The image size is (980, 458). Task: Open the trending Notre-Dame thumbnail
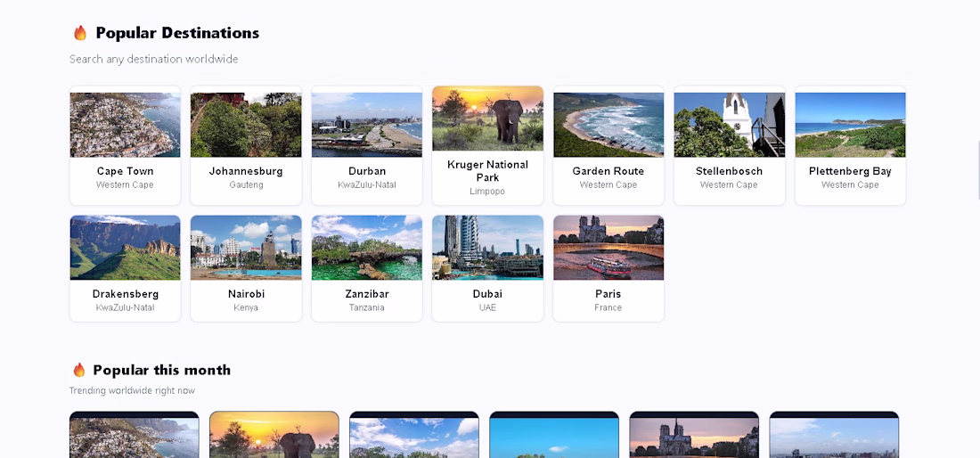(694, 435)
